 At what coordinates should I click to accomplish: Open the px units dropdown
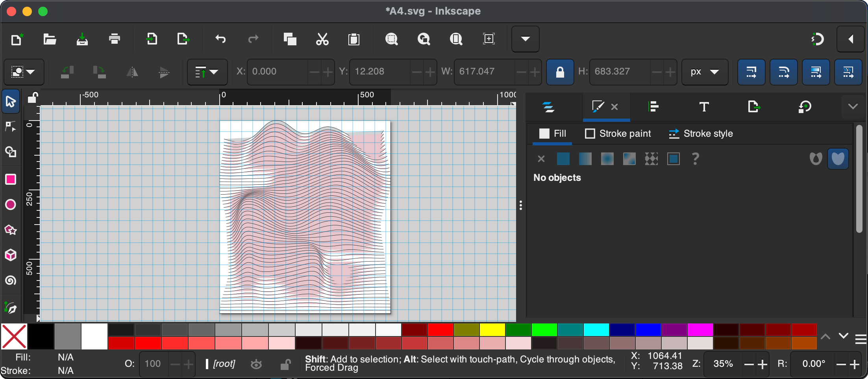tap(704, 72)
